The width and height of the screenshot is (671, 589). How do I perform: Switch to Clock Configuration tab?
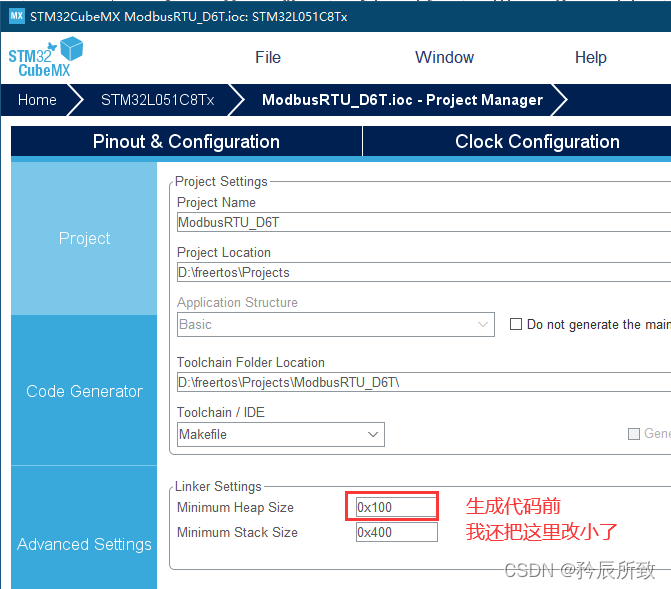coord(537,141)
